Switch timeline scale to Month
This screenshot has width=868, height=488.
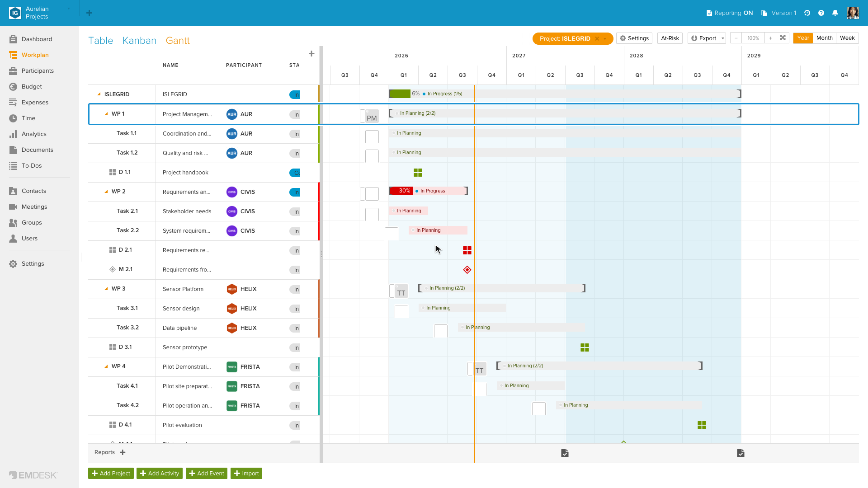[x=824, y=38]
